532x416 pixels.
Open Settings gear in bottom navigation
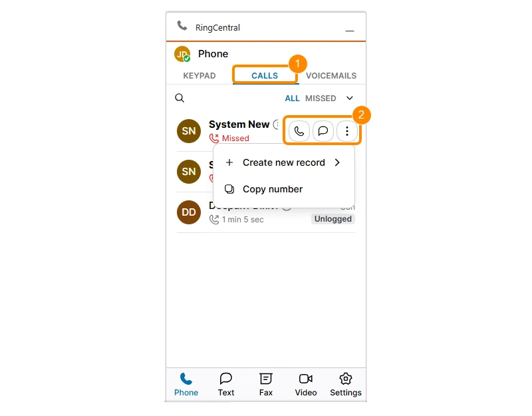(x=346, y=385)
